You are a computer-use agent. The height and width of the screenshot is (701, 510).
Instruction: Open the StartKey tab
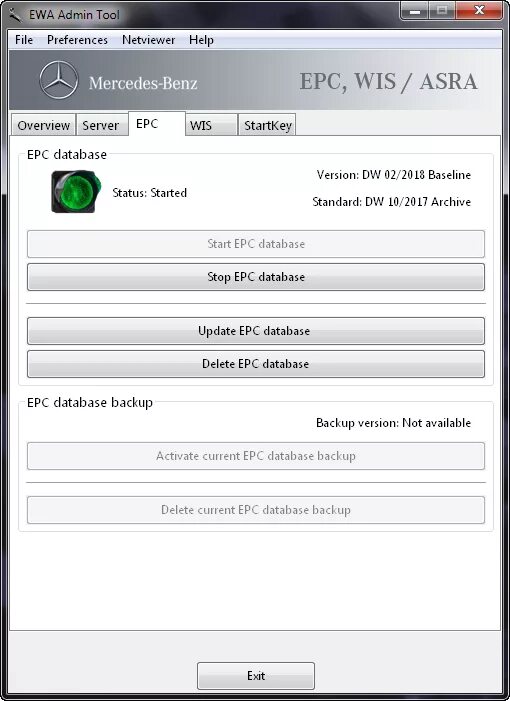[267, 125]
